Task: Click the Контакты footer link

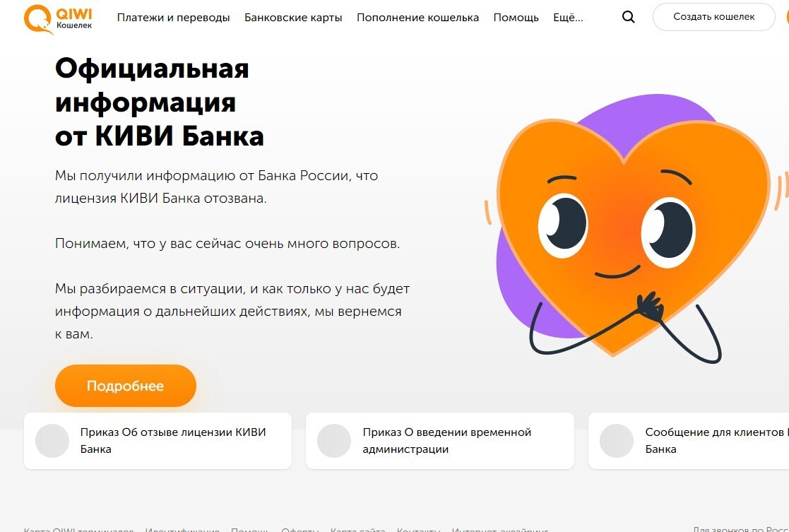Action: [418, 529]
